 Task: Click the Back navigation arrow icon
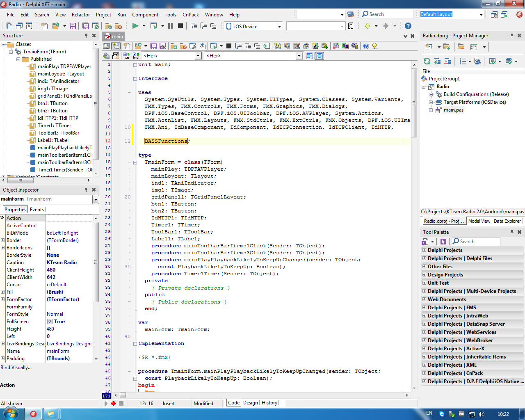click(367, 26)
